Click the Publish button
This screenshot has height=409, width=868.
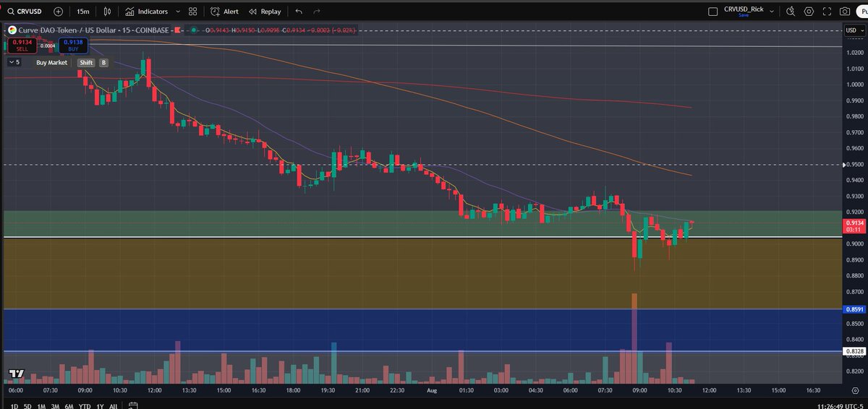(x=862, y=12)
